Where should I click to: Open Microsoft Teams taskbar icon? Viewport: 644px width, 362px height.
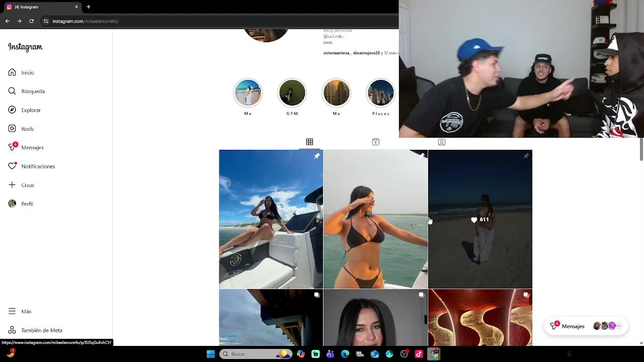click(x=330, y=354)
